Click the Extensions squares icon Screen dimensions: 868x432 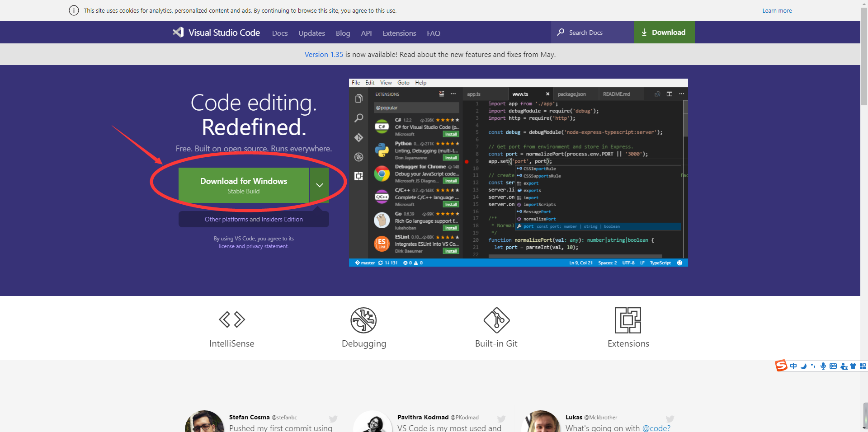(628, 320)
